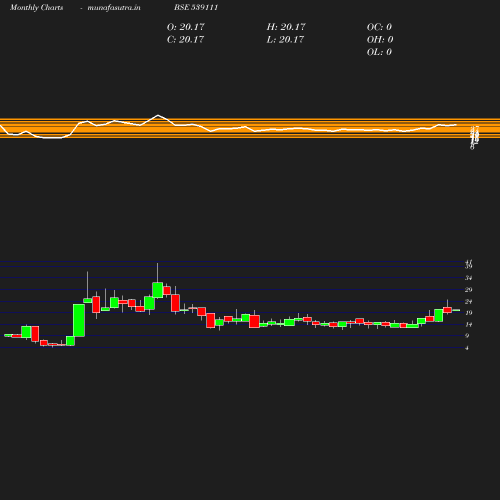Click the "OC: 0" readout
The width and height of the screenshot is (500, 500).
click(379, 27)
